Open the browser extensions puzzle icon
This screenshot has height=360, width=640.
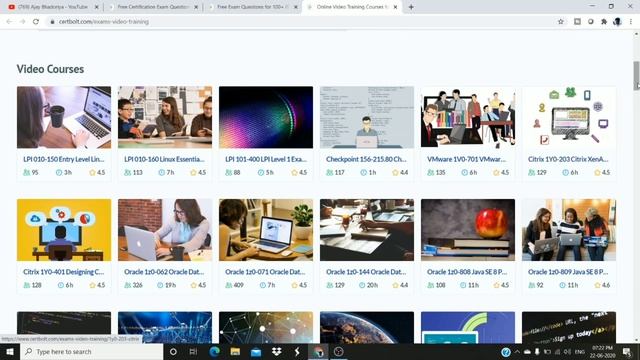click(x=604, y=22)
